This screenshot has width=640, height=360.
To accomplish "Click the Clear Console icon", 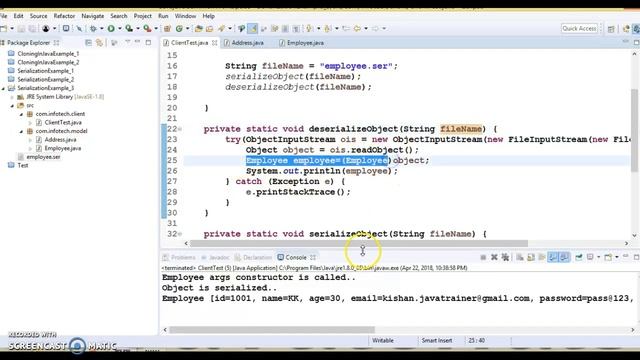I will pos(520,257).
